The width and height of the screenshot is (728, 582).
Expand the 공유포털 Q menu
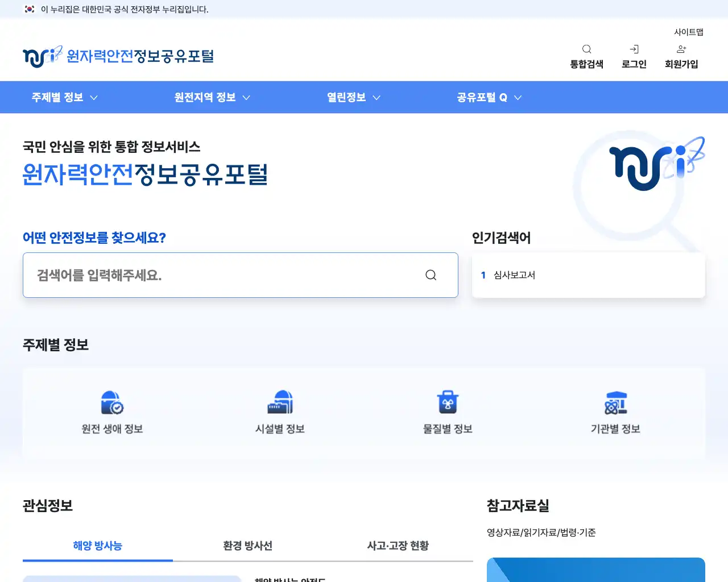tap(488, 97)
